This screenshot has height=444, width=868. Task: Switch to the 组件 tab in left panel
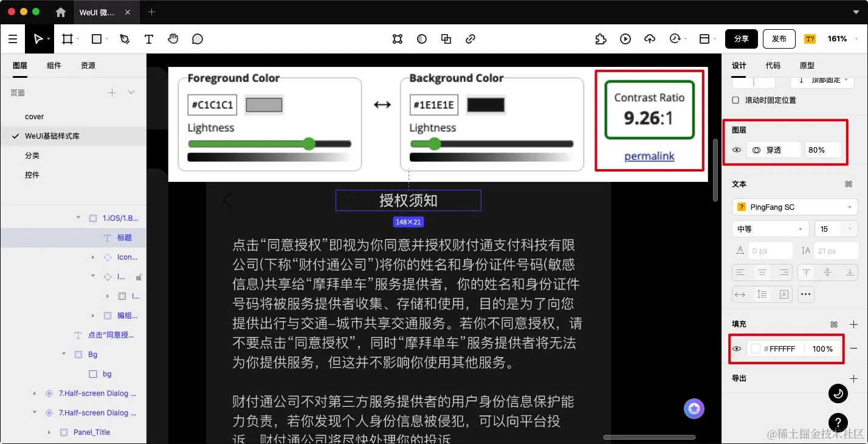(53, 65)
